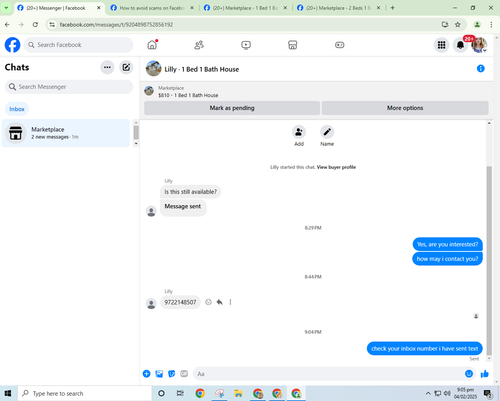Screen dimensions: 500x401
Task: Open the Friends icon in top navigation
Action: coord(199,45)
